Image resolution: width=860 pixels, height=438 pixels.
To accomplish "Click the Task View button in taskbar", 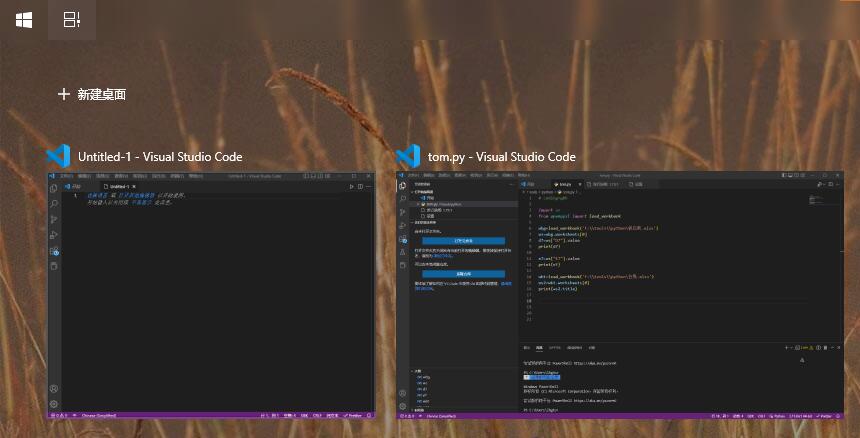I will (x=72, y=20).
